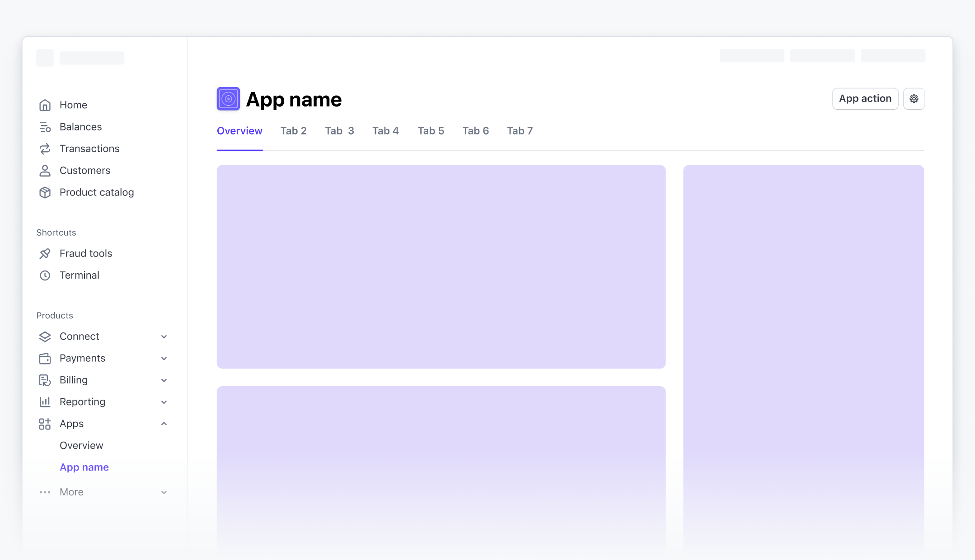Image resolution: width=975 pixels, height=560 pixels.
Task: Click the More ellipsis icon
Action: point(45,492)
